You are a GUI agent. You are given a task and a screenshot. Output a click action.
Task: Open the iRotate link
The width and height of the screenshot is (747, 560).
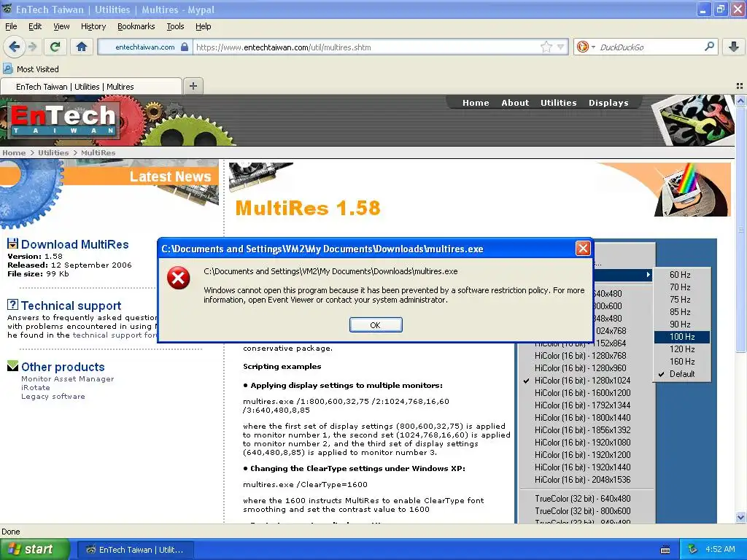[x=35, y=388]
